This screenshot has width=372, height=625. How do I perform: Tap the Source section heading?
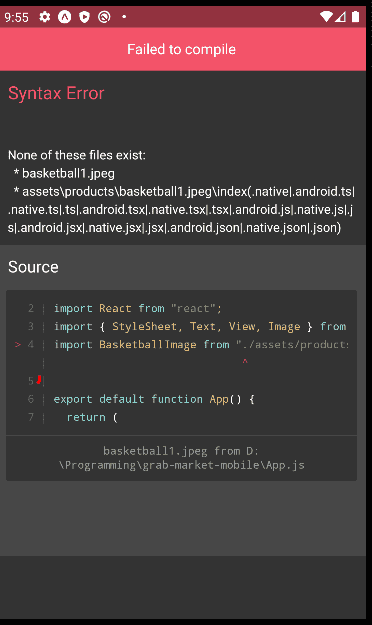33,267
